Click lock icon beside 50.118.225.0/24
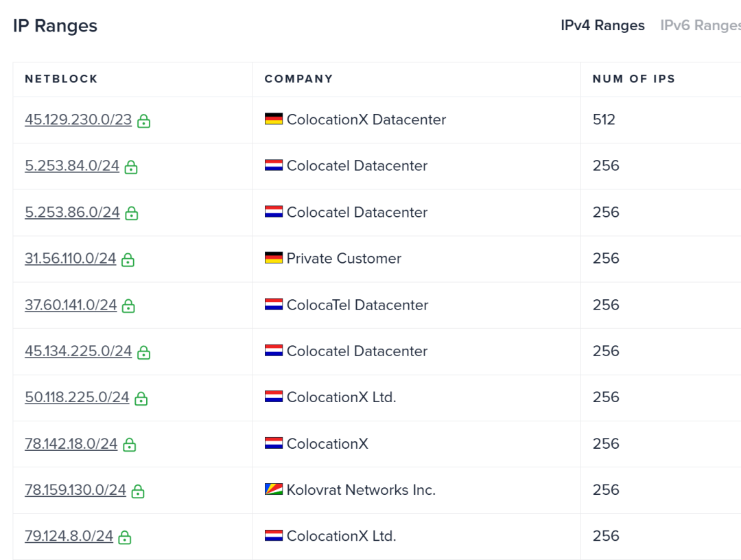The image size is (741, 560). coord(141,398)
